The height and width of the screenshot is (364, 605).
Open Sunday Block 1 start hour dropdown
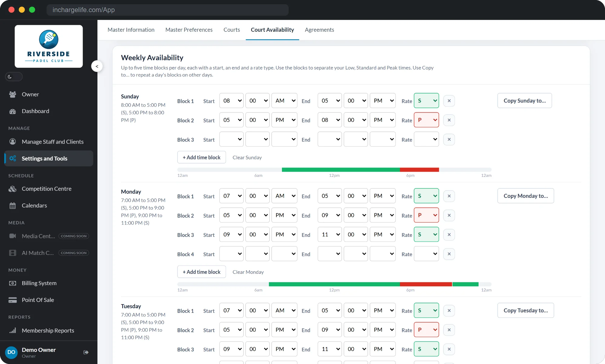coord(231,101)
